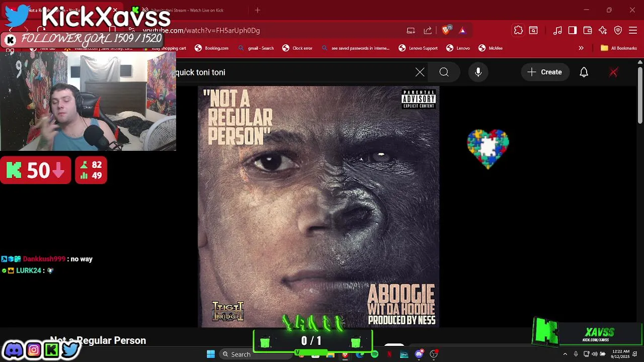Expand hidden bookmarks with double chevron
Image resolution: width=644 pixels, height=362 pixels.
point(581,48)
